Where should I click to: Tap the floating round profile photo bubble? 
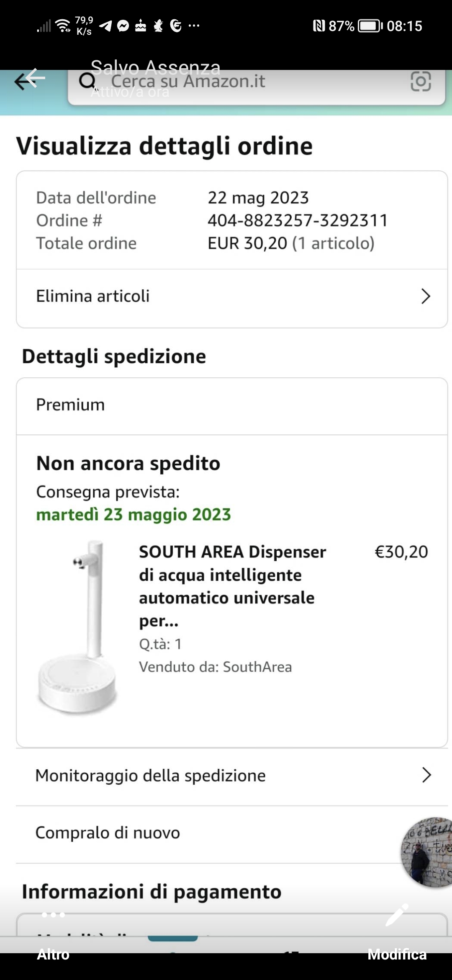point(427,852)
